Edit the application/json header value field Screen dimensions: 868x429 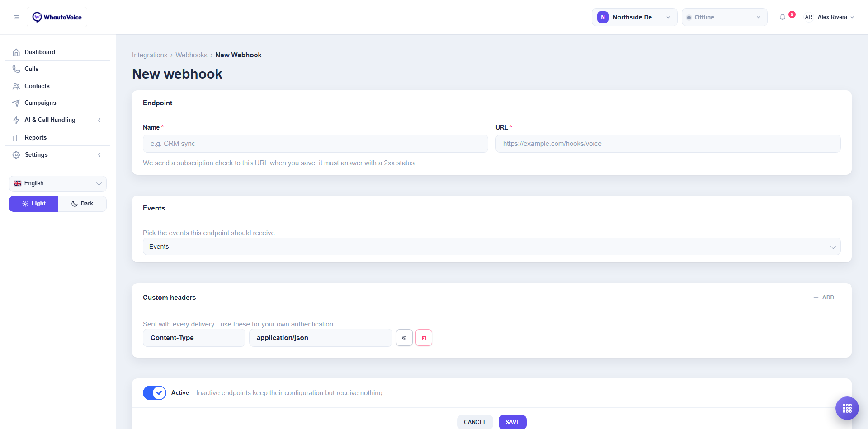321,338
